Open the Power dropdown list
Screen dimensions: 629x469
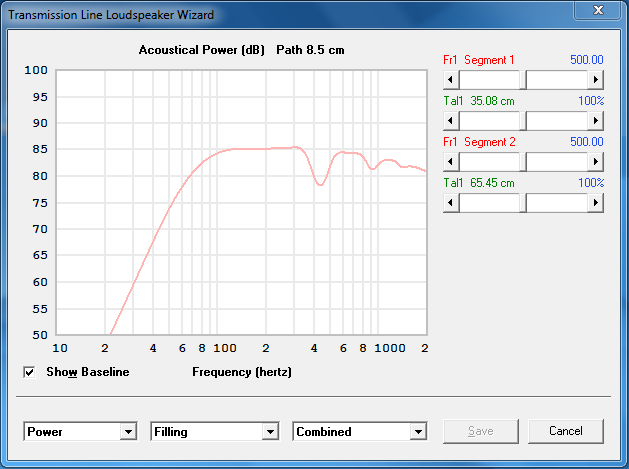(128, 432)
